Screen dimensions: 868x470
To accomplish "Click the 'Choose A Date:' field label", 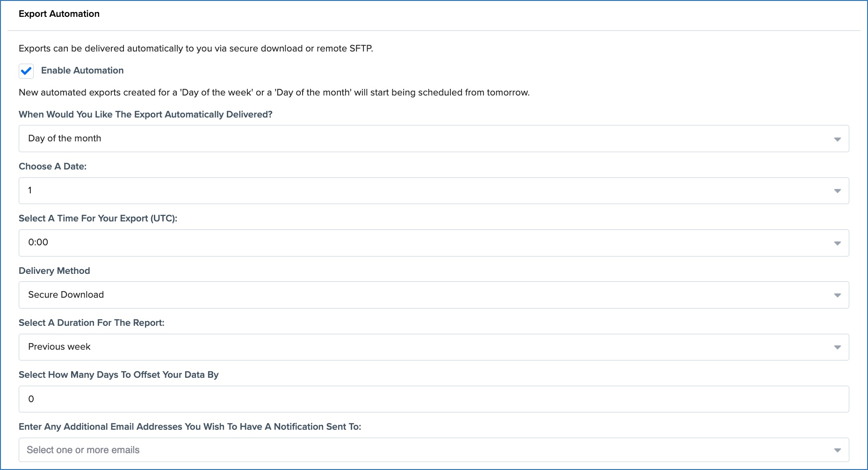I will (x=52, y=167).
